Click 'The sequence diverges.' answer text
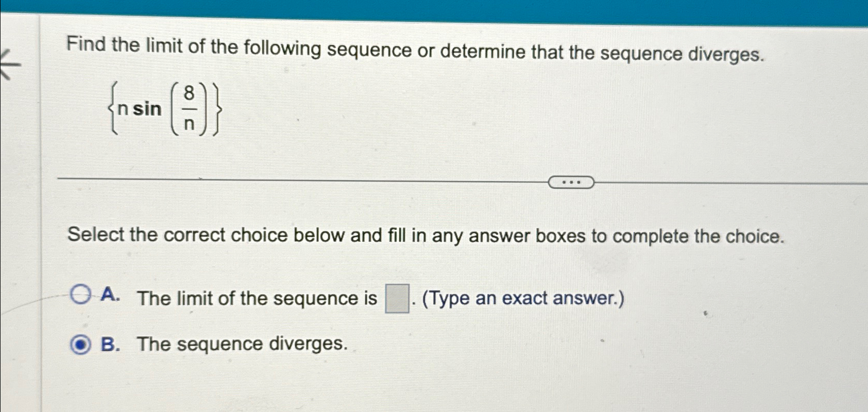This screenshot has width=868, height=412. coord(242,343)
